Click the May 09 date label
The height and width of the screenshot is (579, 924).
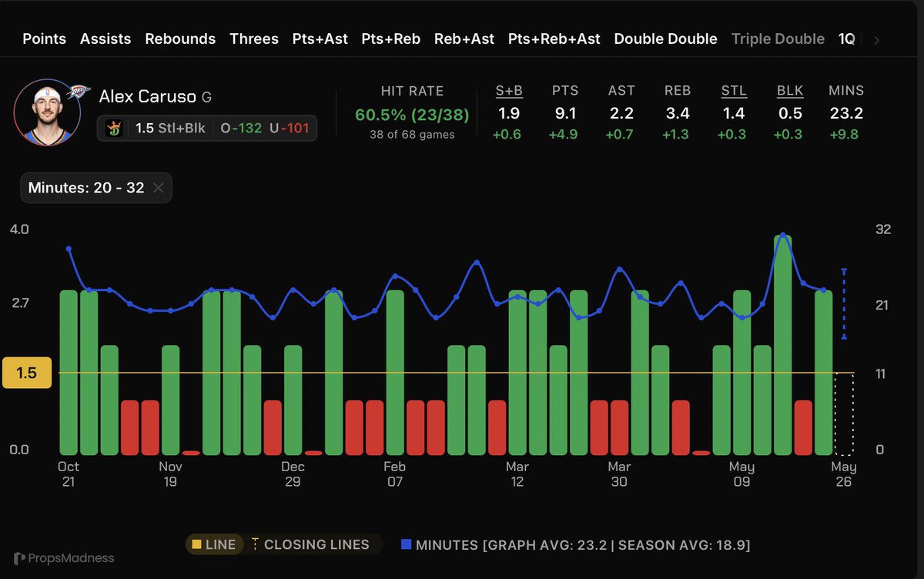(x=742, y=474)
